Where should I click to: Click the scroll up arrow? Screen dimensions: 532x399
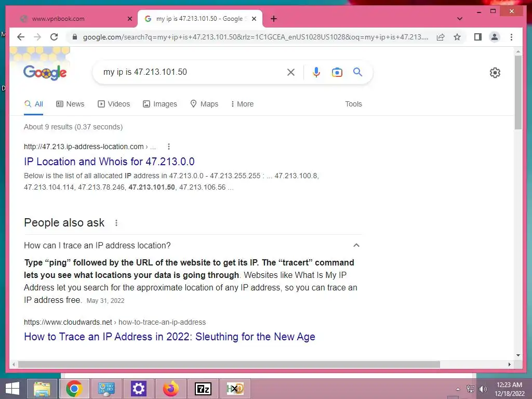click(518, 52)
